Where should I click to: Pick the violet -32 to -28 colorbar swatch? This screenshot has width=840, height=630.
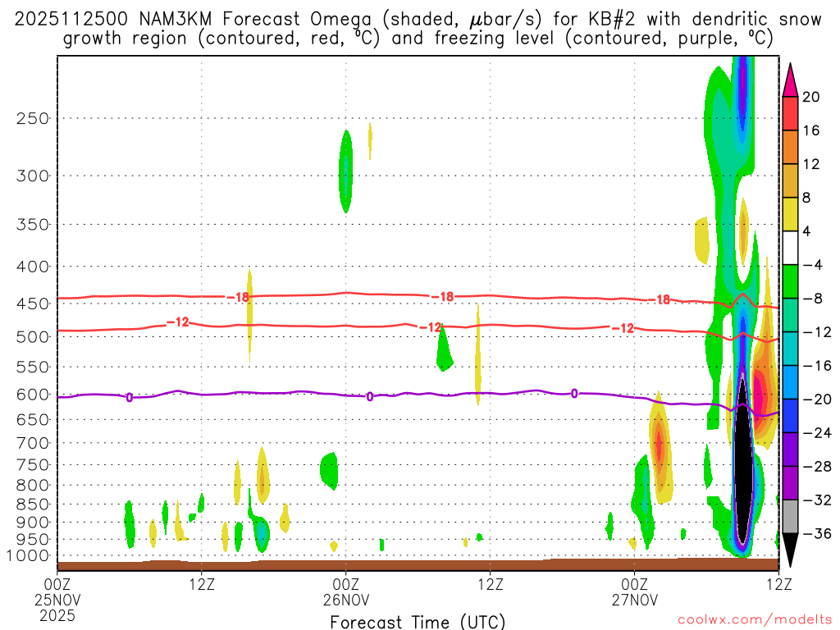pyautogui.click(x=790, y=483)
